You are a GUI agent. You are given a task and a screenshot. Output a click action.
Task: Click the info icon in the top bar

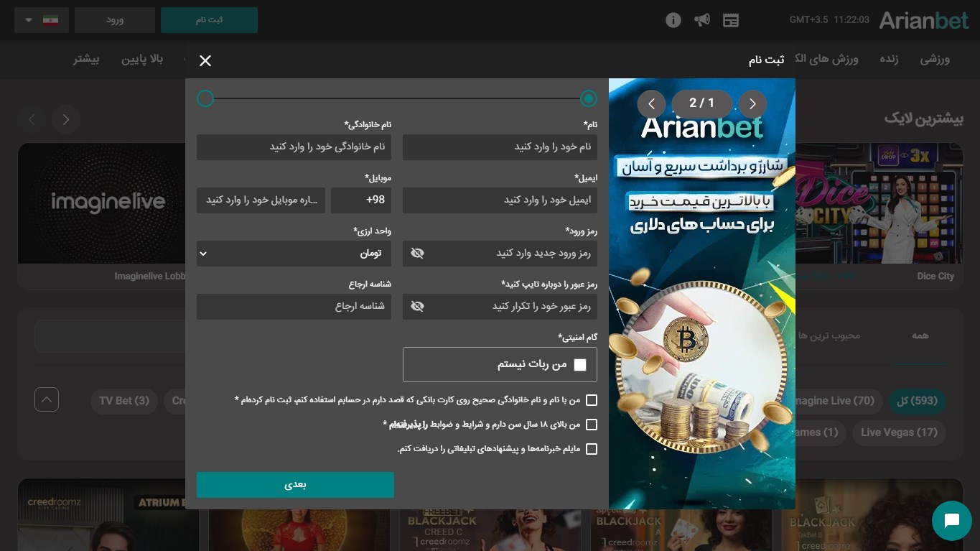[673, 20]
